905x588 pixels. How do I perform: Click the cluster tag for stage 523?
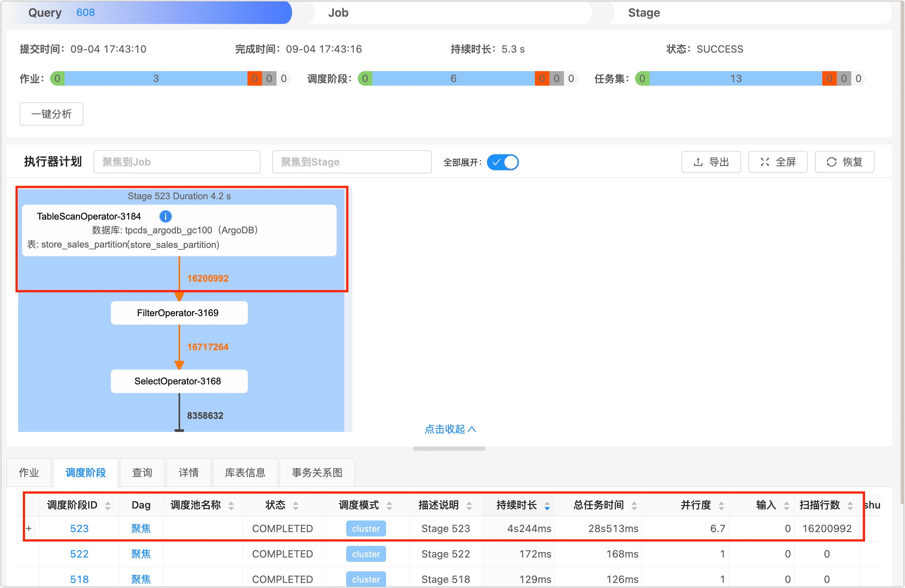point(366,529)
